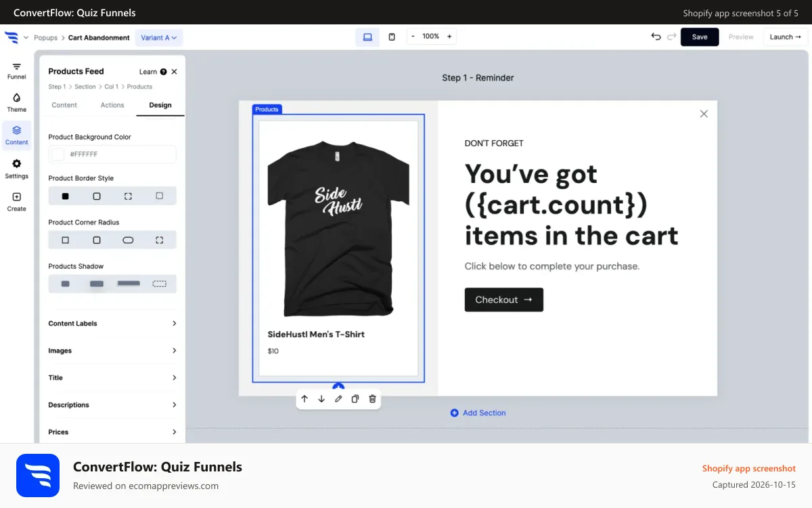This screenshot has height=508, width=812.
Task: Click the Save button
Action: click(700, 37)
